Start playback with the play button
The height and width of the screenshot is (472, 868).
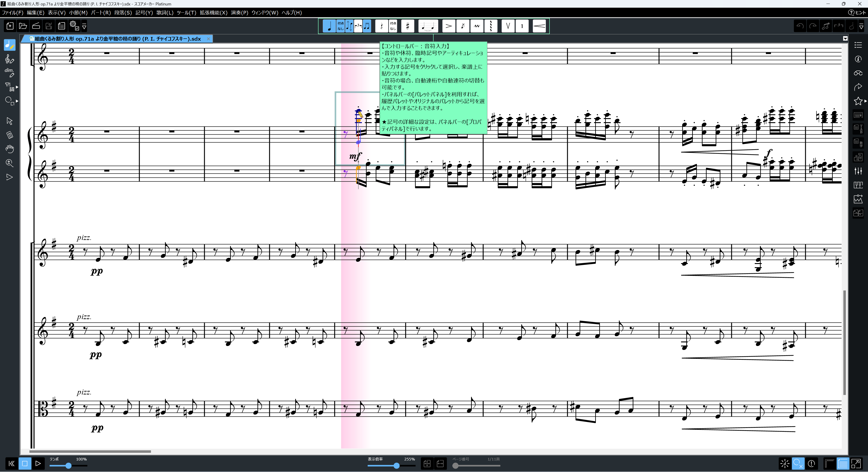pos(38,464)
